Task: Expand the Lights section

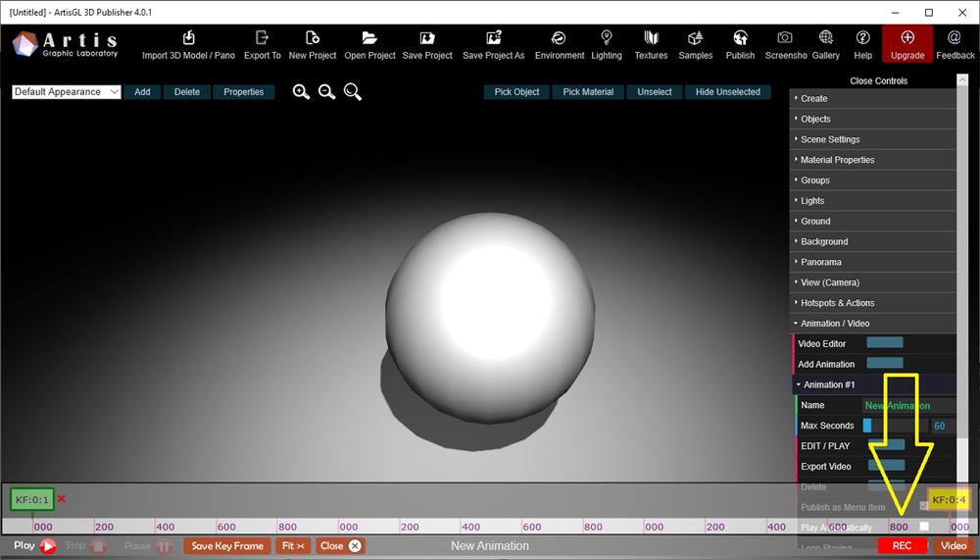Action: [x=873, y=201]
